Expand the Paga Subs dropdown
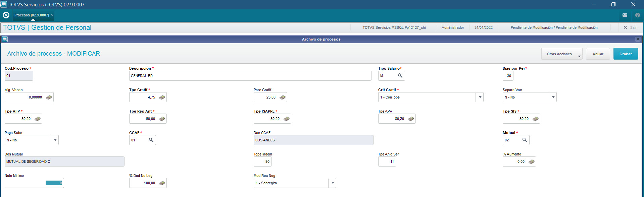The height and width of the screenshot is (197, 644). coord(55,140)
